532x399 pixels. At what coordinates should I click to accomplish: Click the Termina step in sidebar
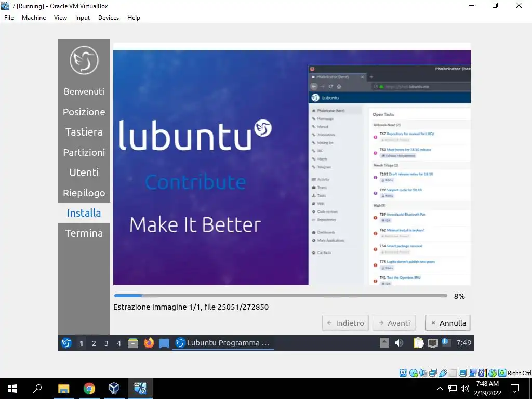pyautogui.click(x=84, y=233)
